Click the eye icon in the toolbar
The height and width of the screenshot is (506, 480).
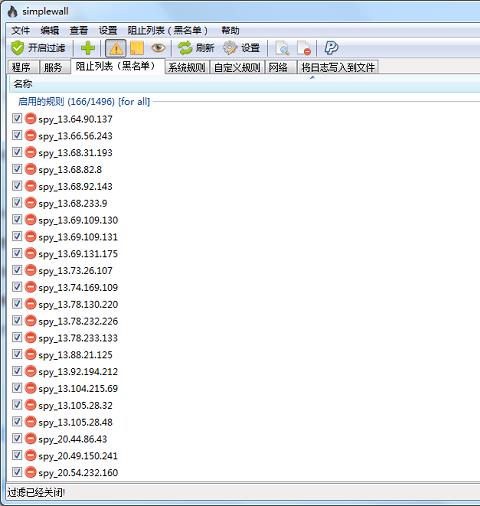[x=158, y=48]
